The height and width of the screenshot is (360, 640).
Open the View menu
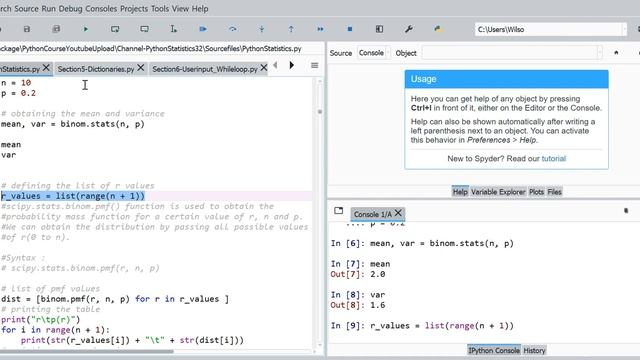point(180,9)
